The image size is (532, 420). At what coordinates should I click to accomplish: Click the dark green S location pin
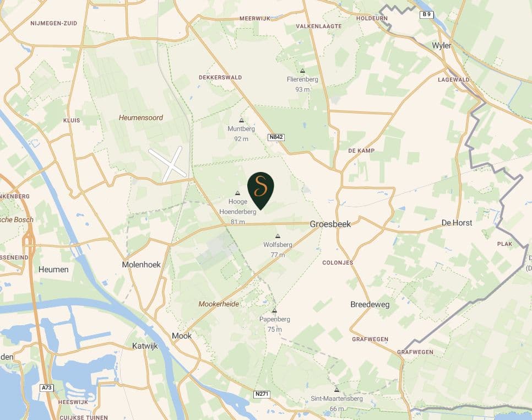click(x=260, y=191)
